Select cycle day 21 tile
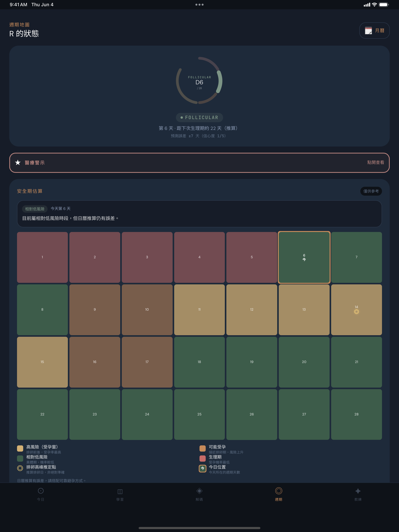 pyautogui.click(x=356, y=362)
